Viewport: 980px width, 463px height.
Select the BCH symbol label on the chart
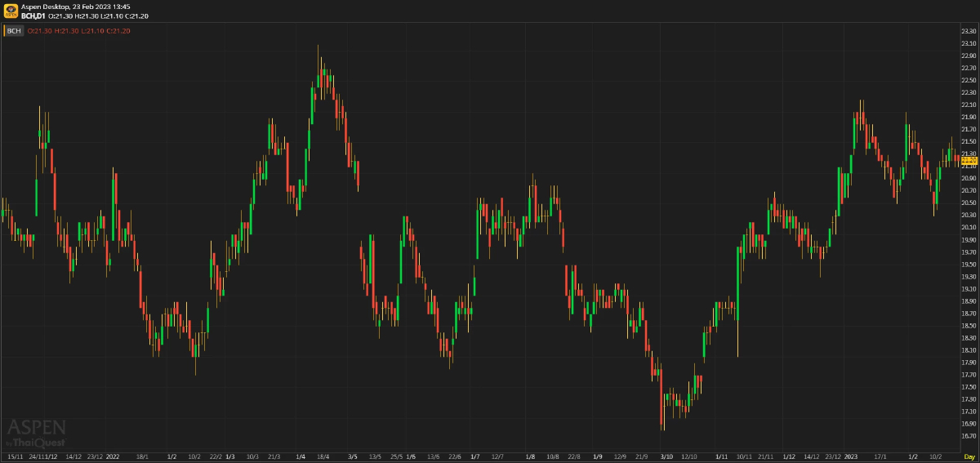tap(14, 31)
